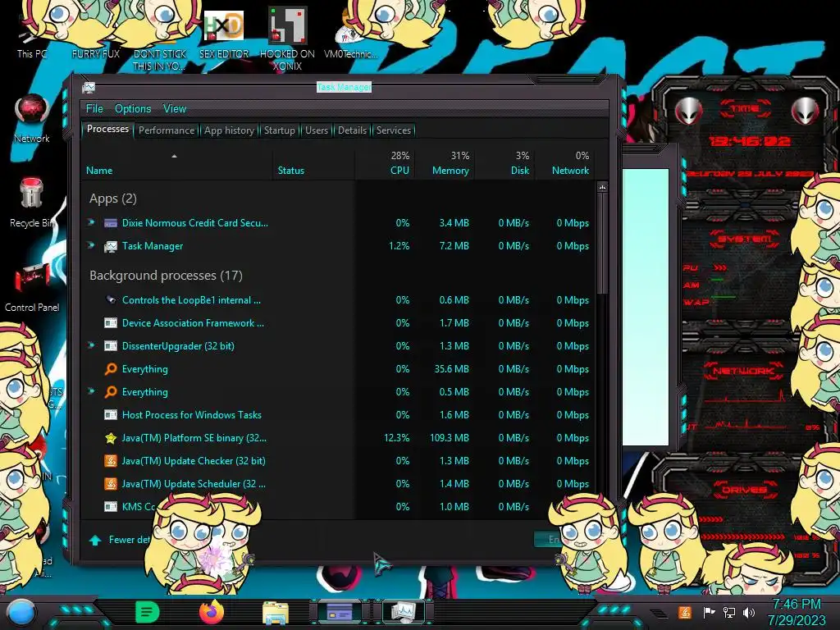Image resolution: width=840 pixels, height=630 pixels.
Task: Sort processes by Memory column
Action: tap(445, 164)
